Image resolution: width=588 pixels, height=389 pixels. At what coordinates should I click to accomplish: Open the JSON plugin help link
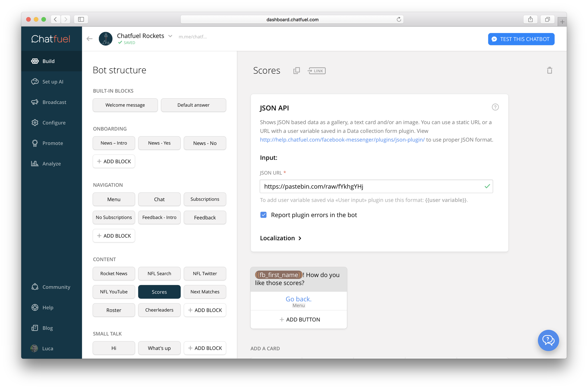(342, 140)
